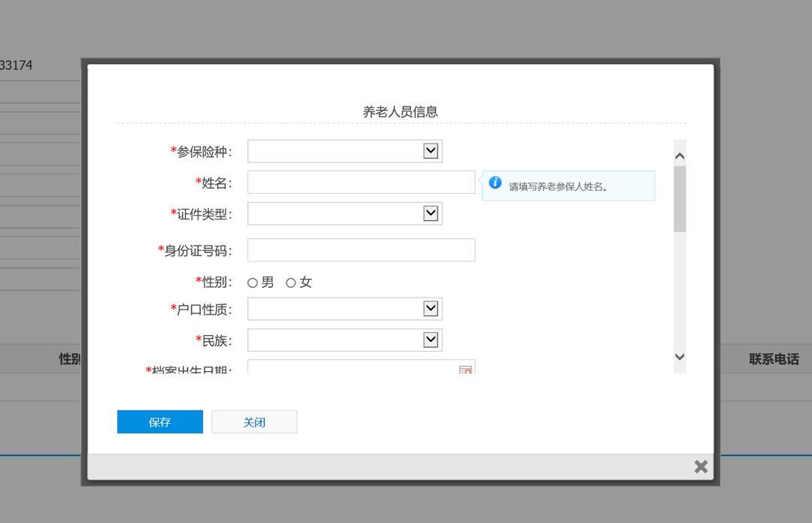
Task: Expand the 民族 dropdown list
Action: 345,340
